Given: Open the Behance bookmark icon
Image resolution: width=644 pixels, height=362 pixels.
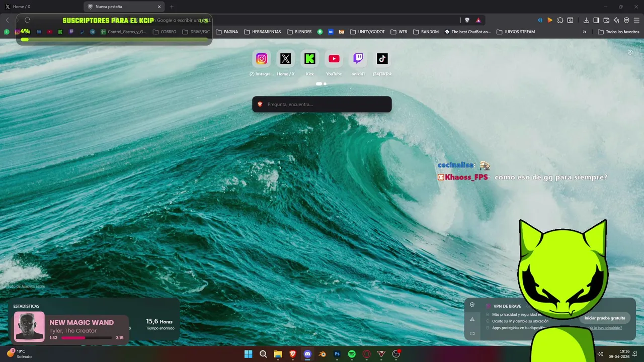Looking at the screenshot, I should click(x=331, y=32).
